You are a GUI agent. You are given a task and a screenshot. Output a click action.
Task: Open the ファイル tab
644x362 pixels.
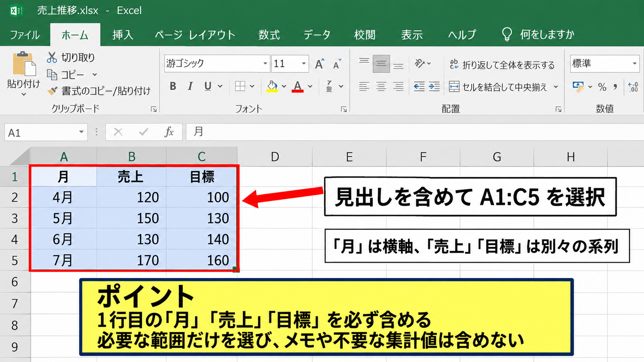25,35
